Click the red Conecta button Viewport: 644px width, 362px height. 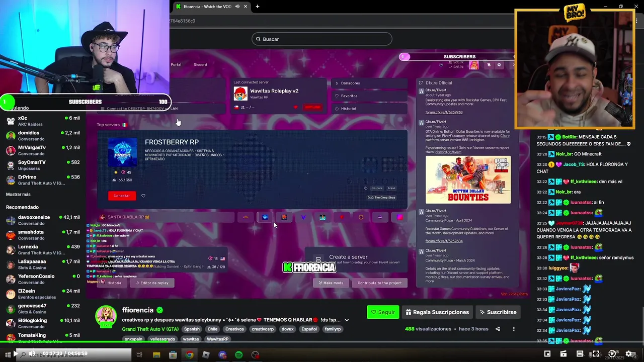point(121,196)
